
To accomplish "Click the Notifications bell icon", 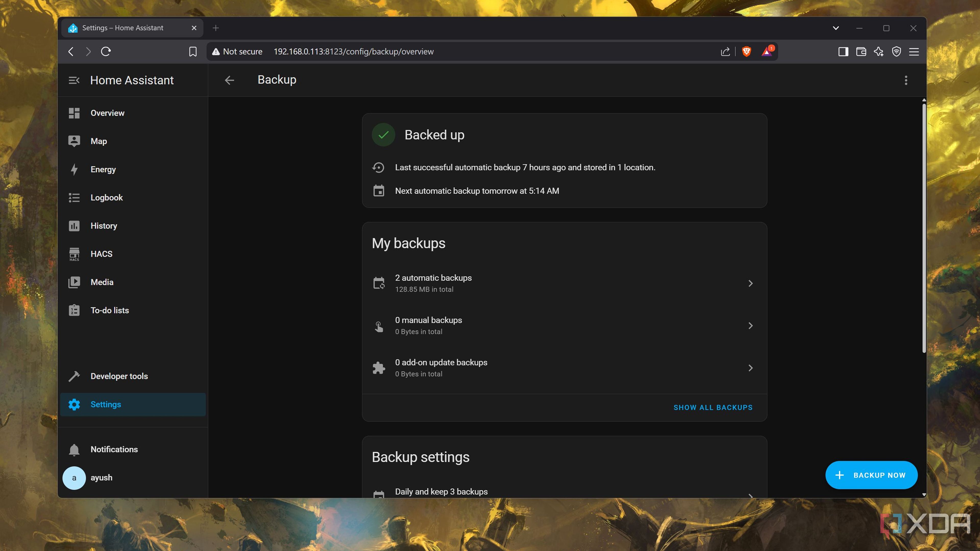I will click(74, 449).
